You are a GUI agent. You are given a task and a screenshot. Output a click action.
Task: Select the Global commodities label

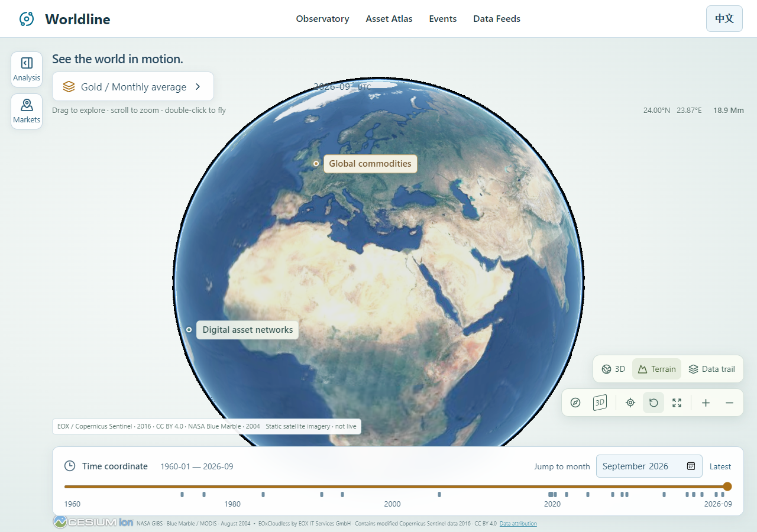(x=370, y=164)
